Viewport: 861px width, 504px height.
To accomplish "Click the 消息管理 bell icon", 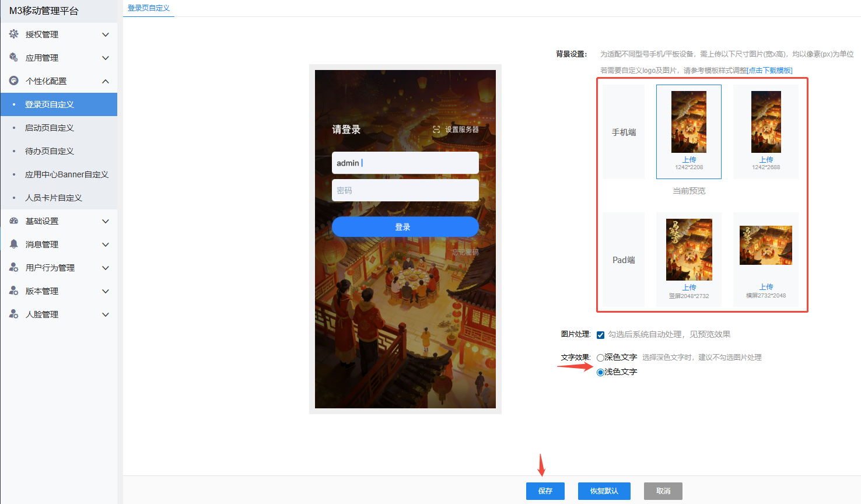I will (14, 244).
